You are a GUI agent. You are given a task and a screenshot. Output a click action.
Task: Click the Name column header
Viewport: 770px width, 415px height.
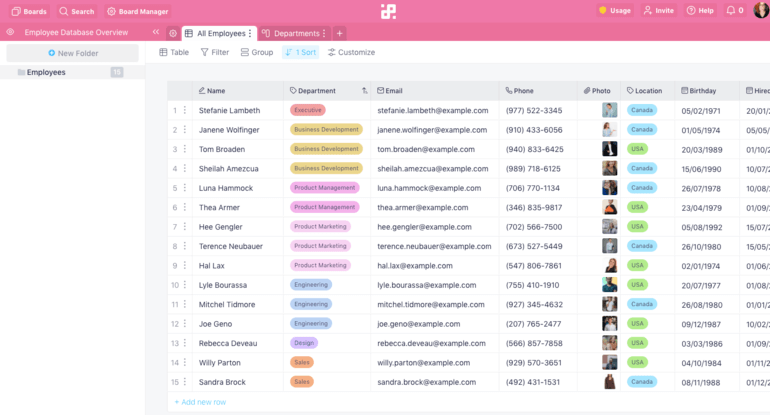point(238,91)
